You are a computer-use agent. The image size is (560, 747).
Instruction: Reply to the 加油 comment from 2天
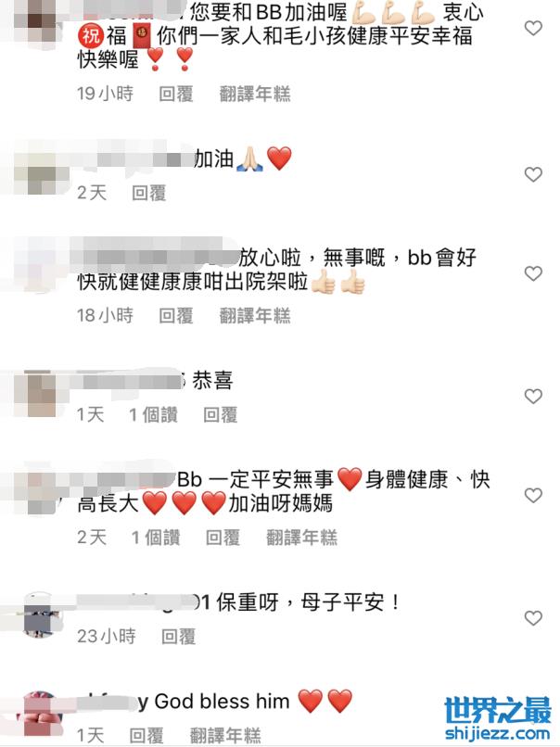148,193
